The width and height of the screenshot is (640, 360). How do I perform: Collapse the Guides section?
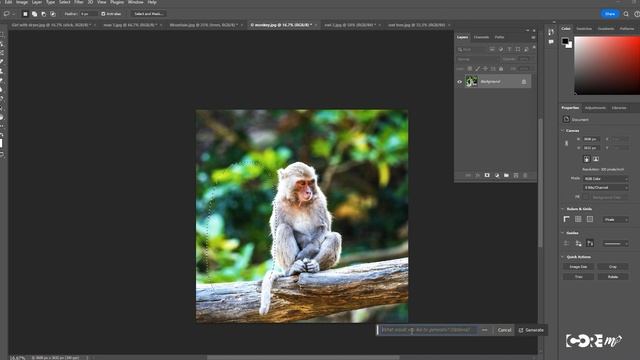[562, 233]
